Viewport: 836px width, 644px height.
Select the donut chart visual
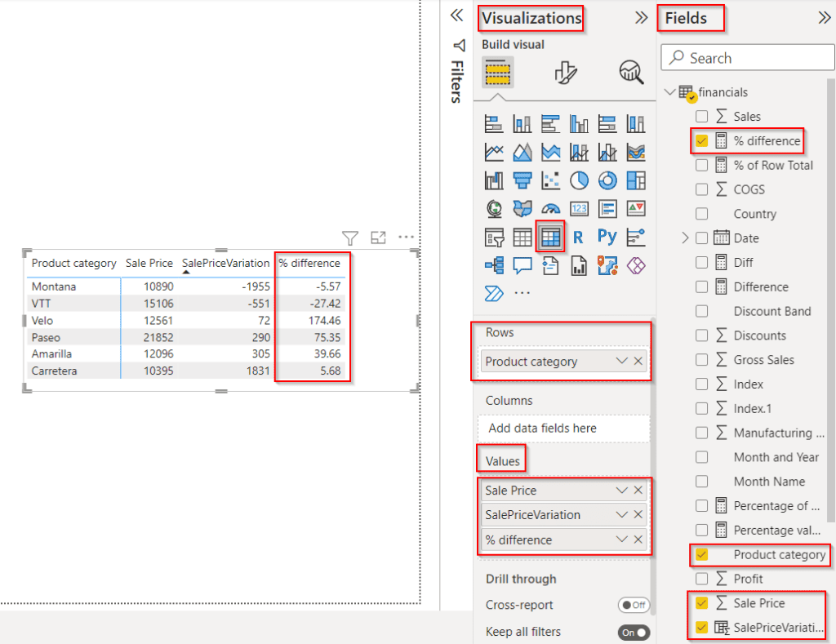(607, 180)
